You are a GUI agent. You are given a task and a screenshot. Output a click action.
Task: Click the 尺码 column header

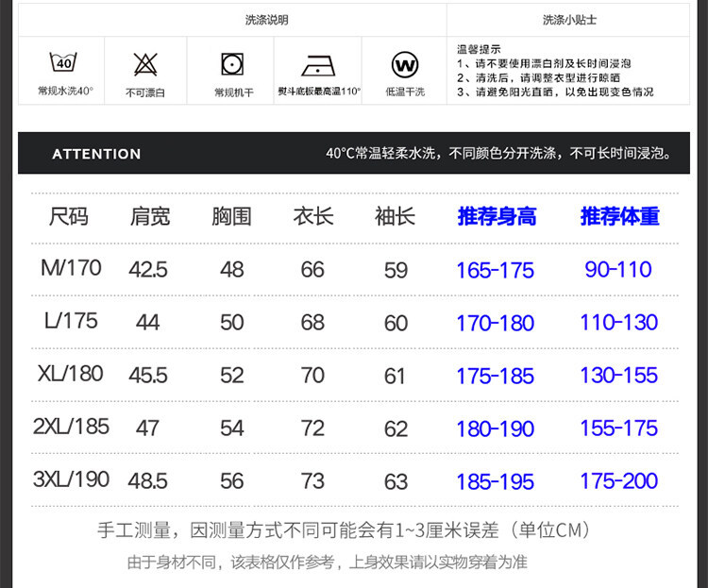pos(69,216)
